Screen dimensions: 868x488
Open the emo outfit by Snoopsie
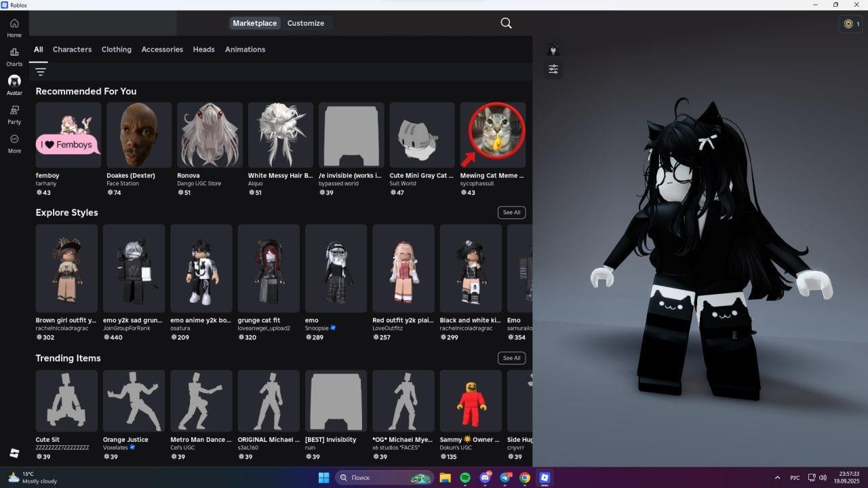[x=336, y=269]
